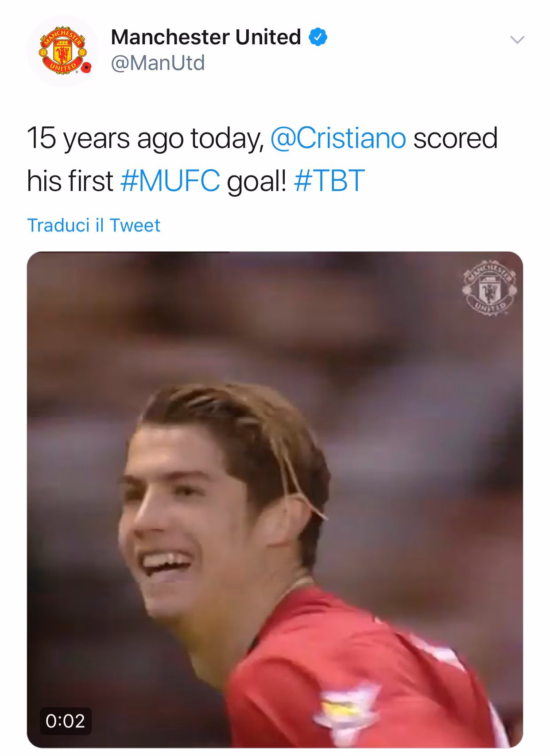The width and height of the screenshot is (550, 756).
Task: Click the "his first" tweet text
Action: [70, 181]
